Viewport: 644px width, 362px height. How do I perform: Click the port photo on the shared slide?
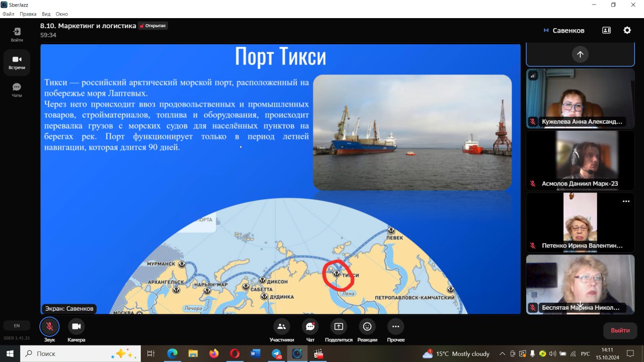pos(412,132)
